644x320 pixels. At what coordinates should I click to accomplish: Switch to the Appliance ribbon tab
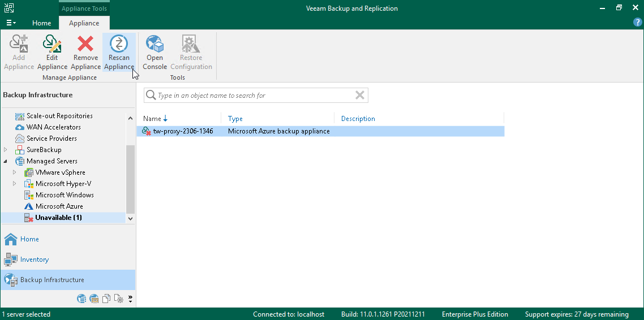84,23
